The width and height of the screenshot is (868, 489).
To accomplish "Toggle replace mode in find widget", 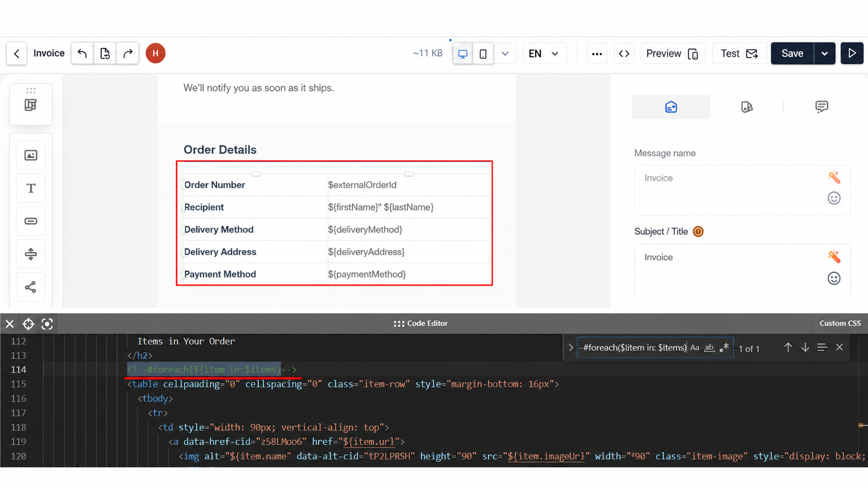I will point(571,348).
